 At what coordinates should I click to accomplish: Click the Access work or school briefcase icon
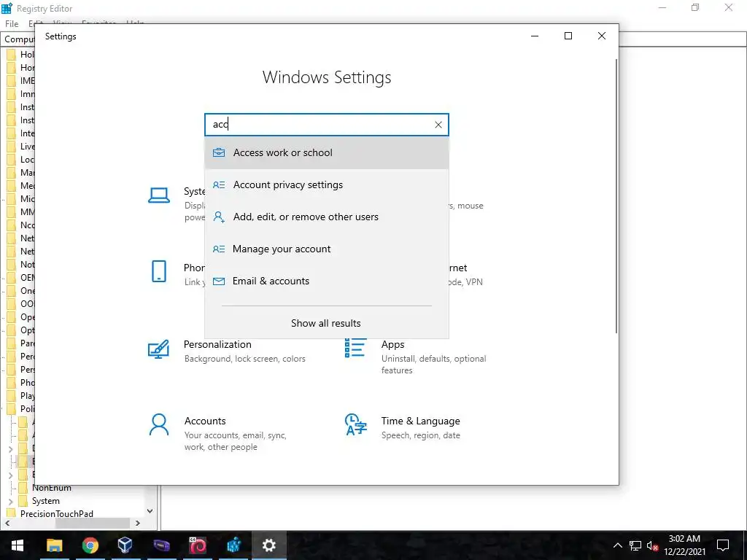click(x=219, y=153)
